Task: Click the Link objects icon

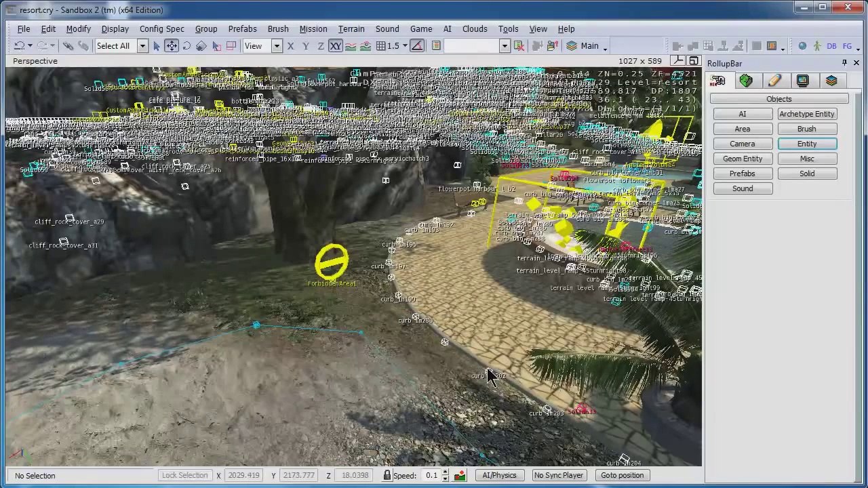Action: click(68, 46)
